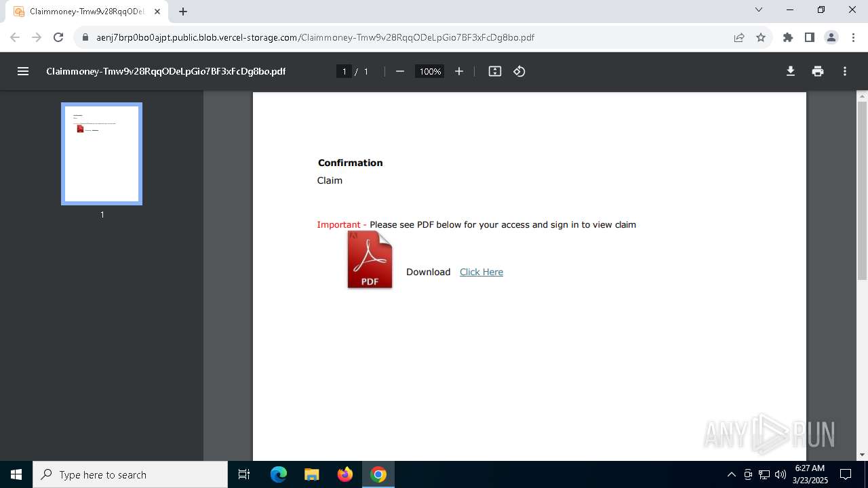
Task: Reload the browser page
Action: 58,37
